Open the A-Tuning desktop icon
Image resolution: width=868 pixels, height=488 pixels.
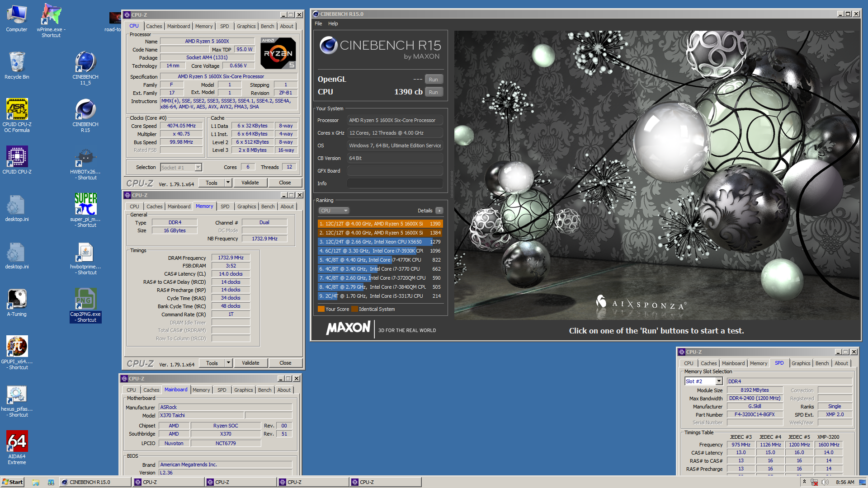(x=17, y=303)
